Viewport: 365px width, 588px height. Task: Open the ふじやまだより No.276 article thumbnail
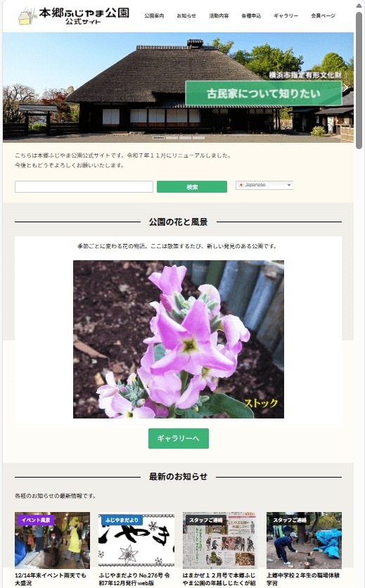point(136,540)
